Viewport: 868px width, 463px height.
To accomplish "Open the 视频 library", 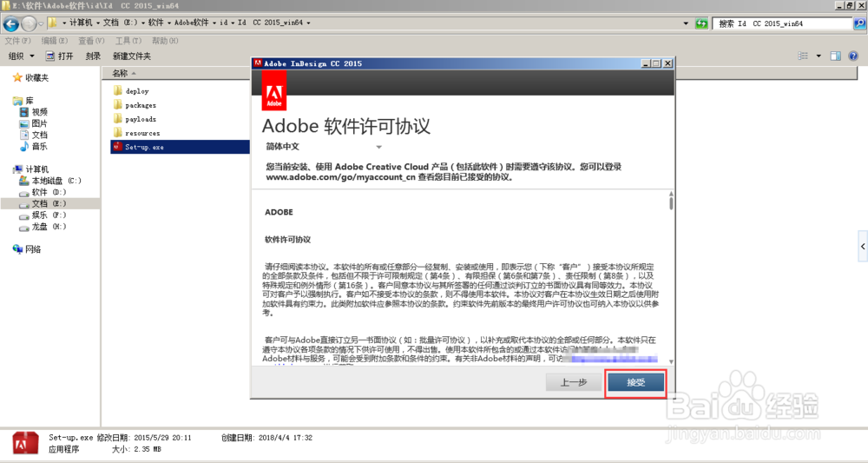I will (33, 112).
